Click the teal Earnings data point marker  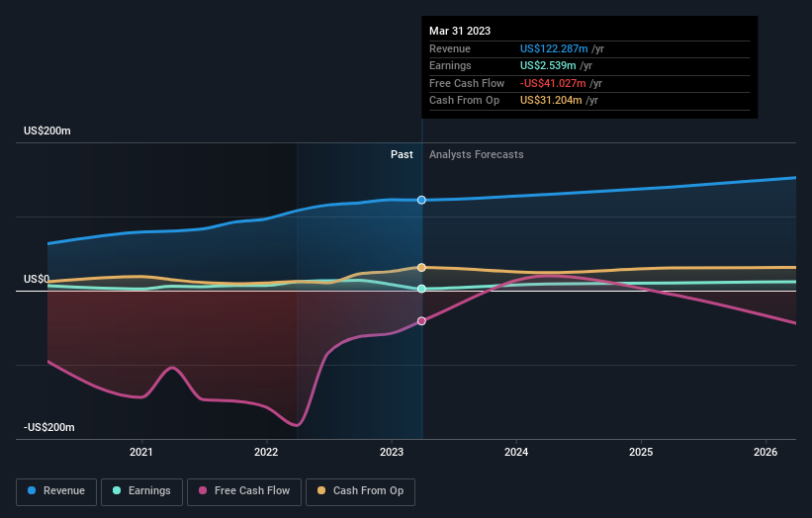tap(421, 289)
